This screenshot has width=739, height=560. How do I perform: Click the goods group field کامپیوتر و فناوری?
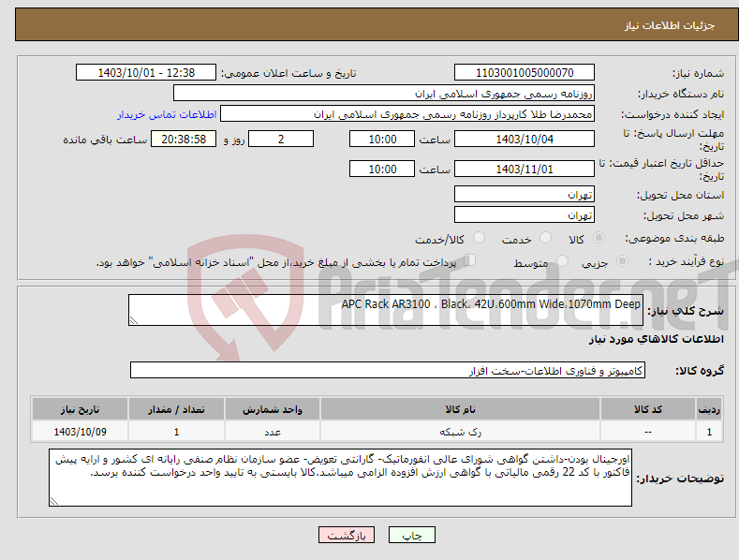point(388,370)
